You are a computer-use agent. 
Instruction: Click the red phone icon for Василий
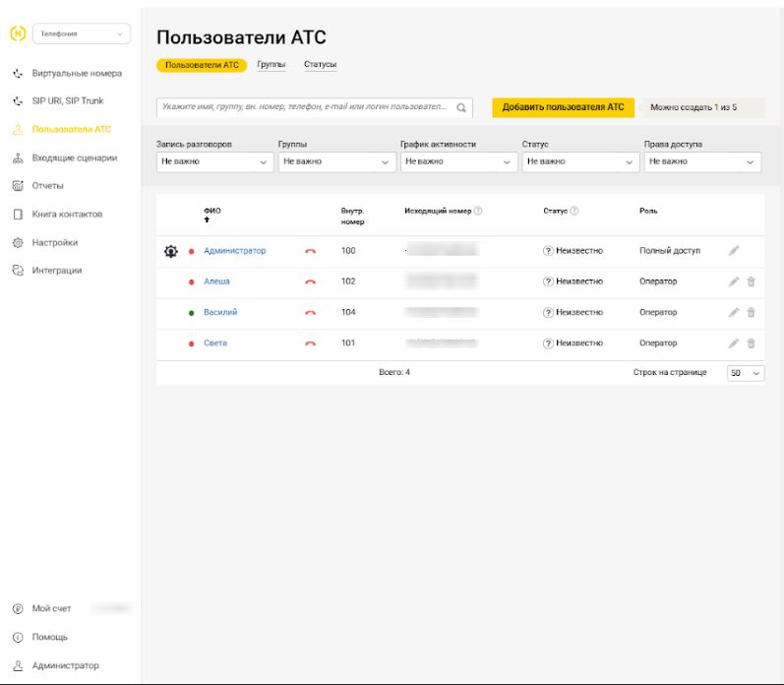point(311,313)
